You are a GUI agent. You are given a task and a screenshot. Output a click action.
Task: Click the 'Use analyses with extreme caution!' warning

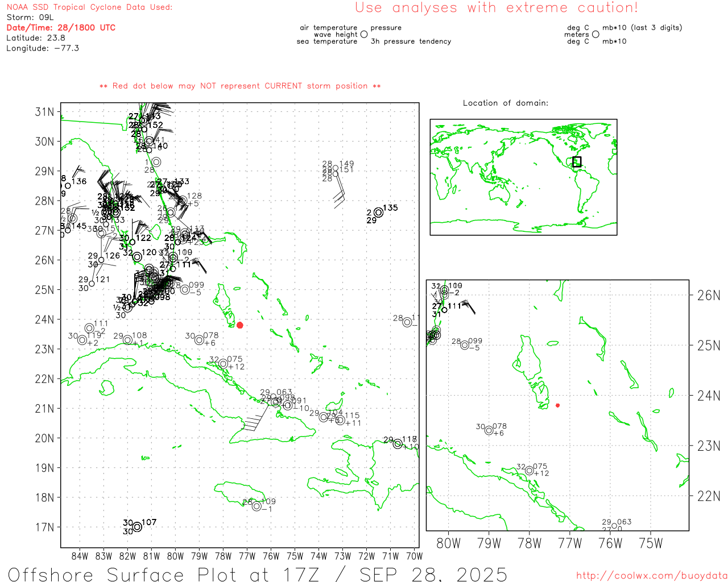496,8
